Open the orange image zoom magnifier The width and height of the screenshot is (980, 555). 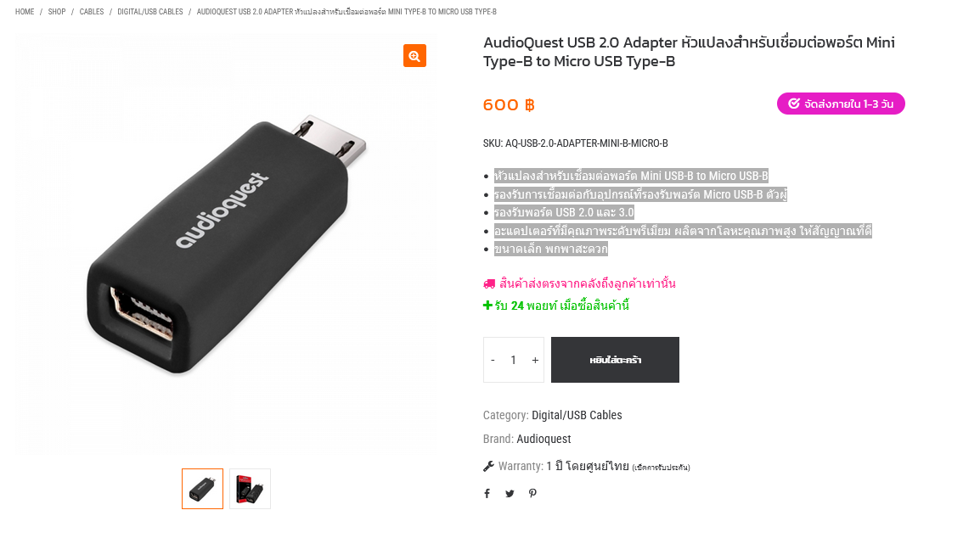pos(414,55)
